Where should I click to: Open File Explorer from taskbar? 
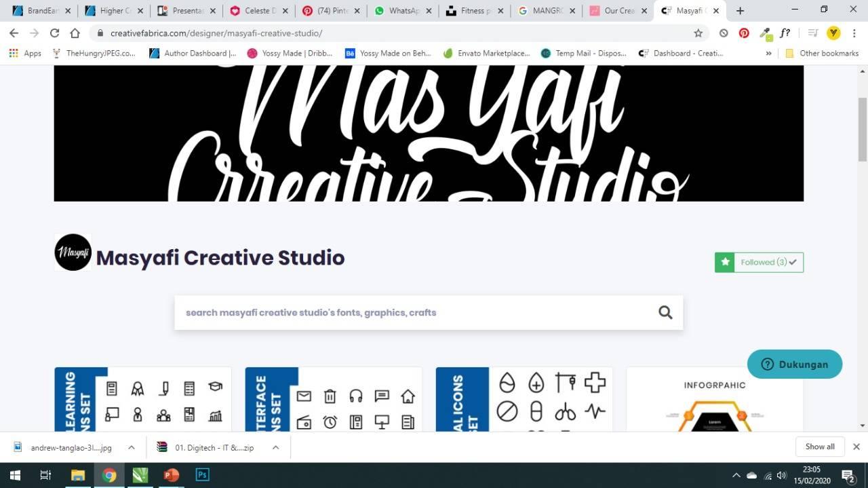78,475
